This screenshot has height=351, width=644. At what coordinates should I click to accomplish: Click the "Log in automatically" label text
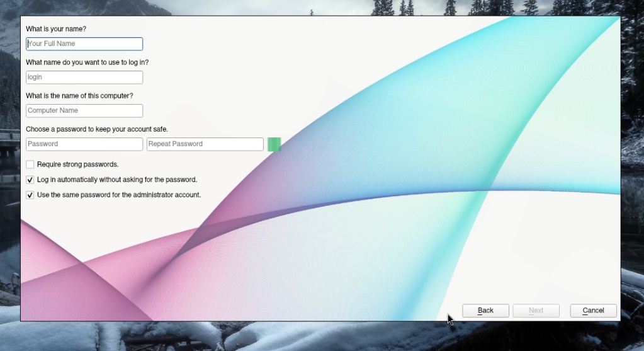point(117,180)
